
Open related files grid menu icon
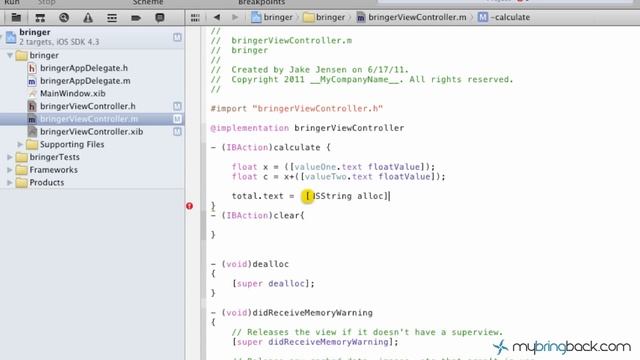(x=195, y=18)
